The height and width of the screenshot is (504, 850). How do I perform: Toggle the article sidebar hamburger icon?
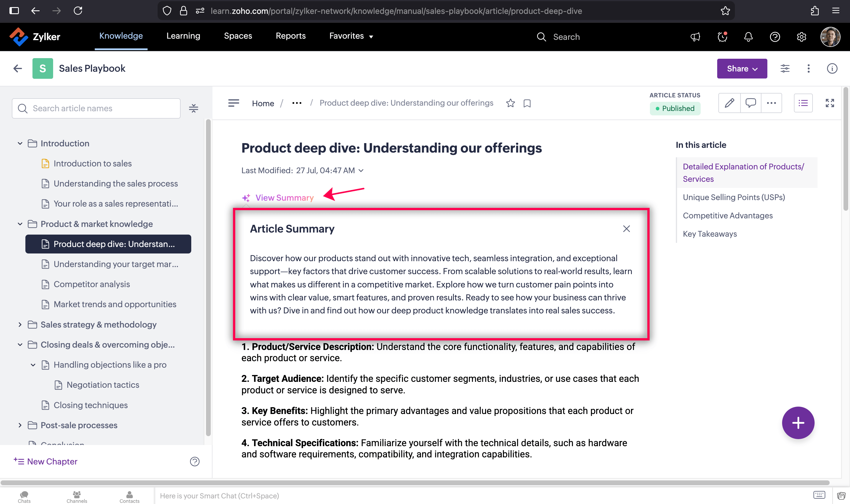pyautogui.click(x=234, y=103)
